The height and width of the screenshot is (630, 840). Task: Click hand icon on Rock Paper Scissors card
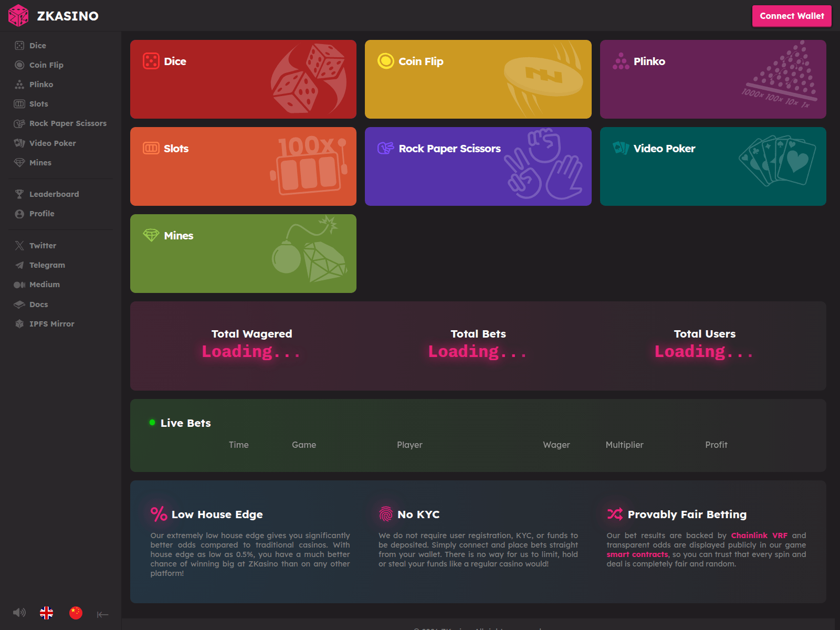pyautogui.click(x=386, y=148)
